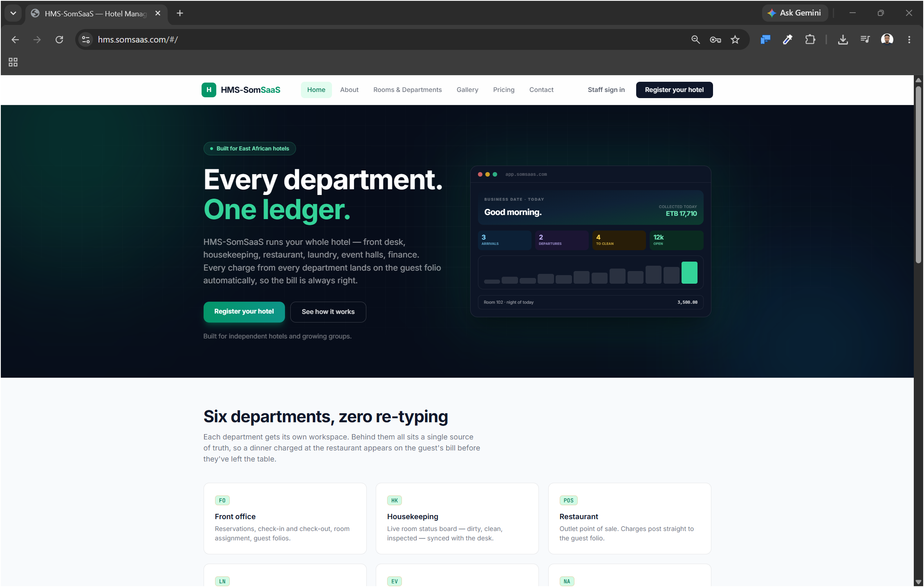Click the 12k Open stat tile
Viewport: 924px width, 587px height.
[677, 240]
